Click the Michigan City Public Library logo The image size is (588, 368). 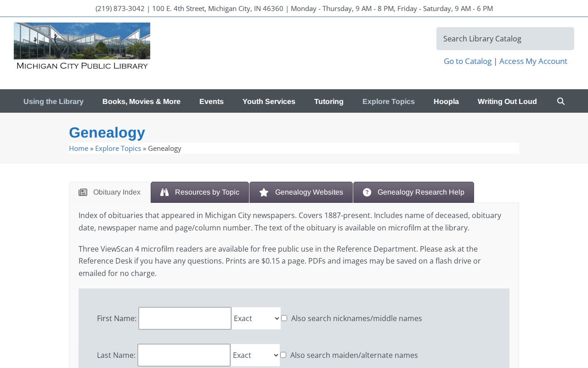click(82, 46)
